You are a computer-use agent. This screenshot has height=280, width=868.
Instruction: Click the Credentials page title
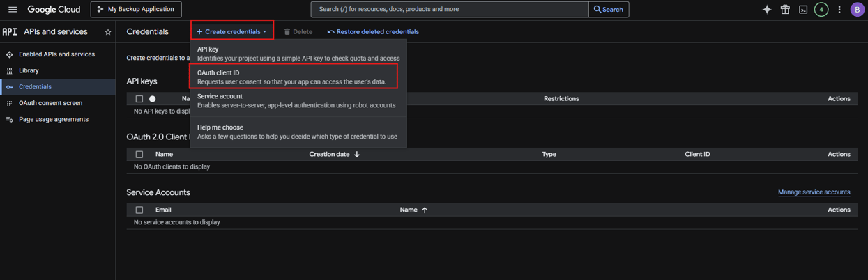point(148,32)
